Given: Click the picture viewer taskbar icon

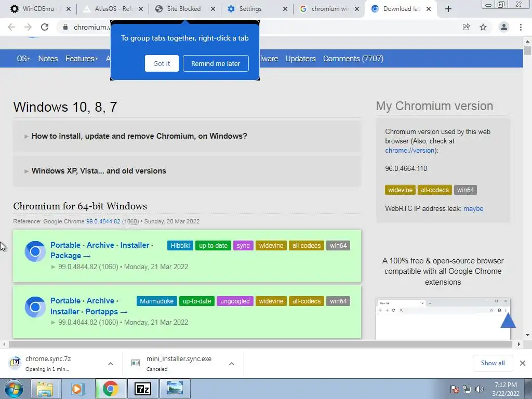Looking at the screenshot, I should [x=175, y=389].
